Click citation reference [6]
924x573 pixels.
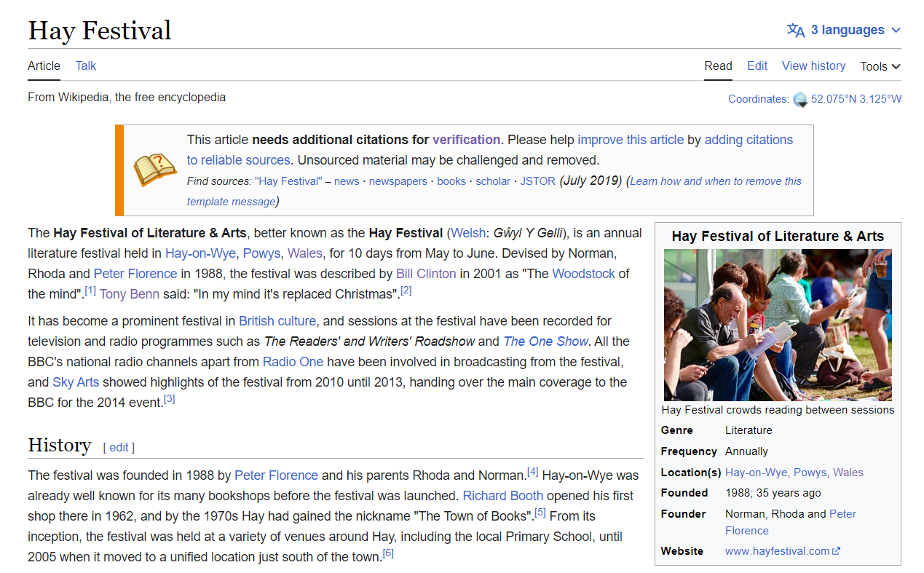pyautogui.click(x=388, y=553)
